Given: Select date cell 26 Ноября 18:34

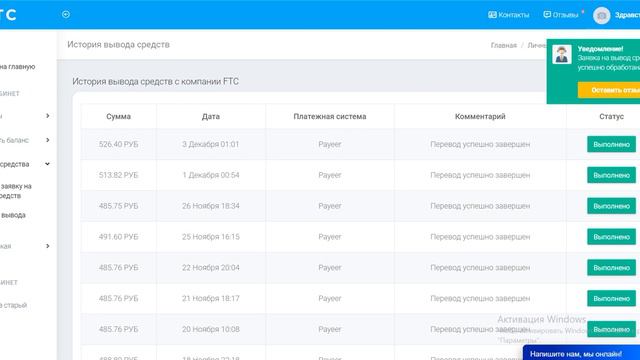Looking at the screenshot, I should click(x=211, y=206).
